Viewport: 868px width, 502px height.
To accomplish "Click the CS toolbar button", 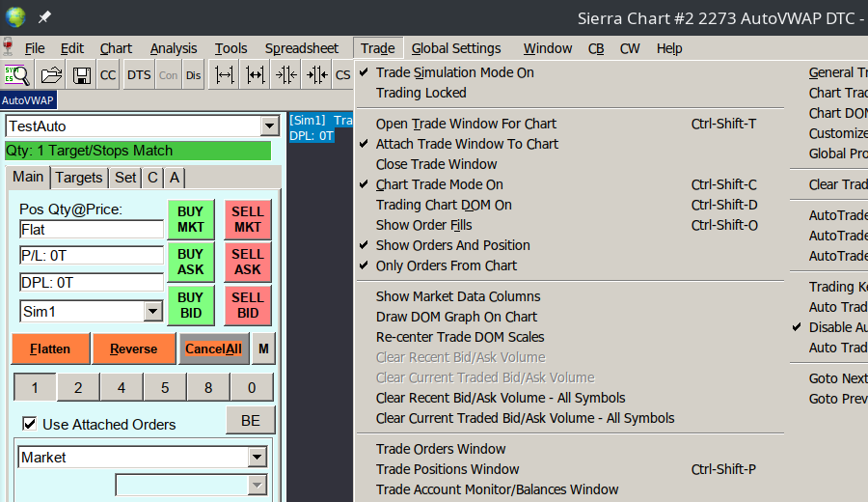I will coord(342,74).
